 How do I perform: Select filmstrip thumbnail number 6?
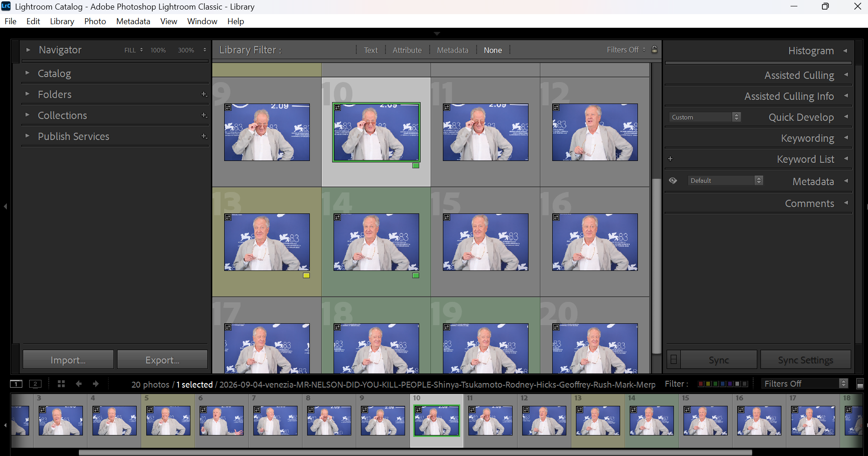click(x=222, y=420)
